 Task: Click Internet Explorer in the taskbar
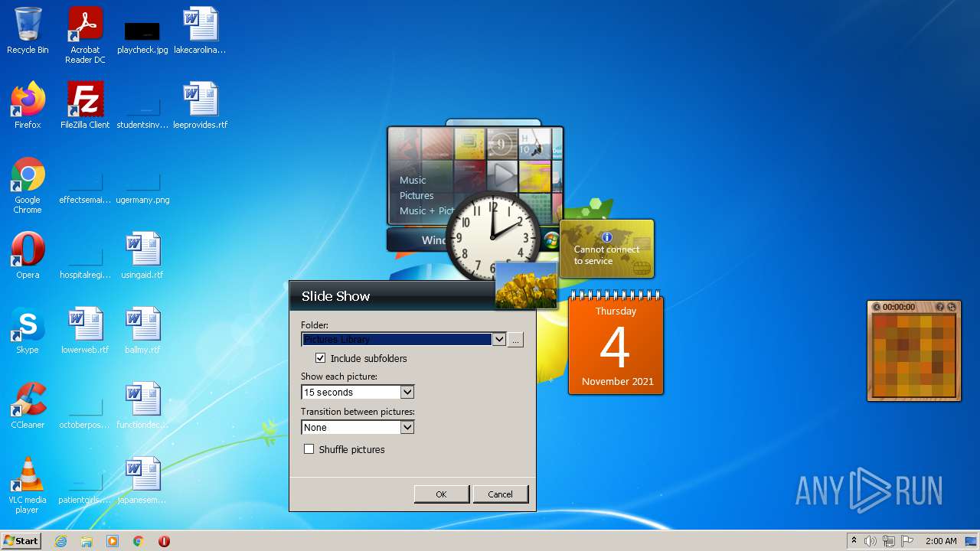click(x=60, y=541)
